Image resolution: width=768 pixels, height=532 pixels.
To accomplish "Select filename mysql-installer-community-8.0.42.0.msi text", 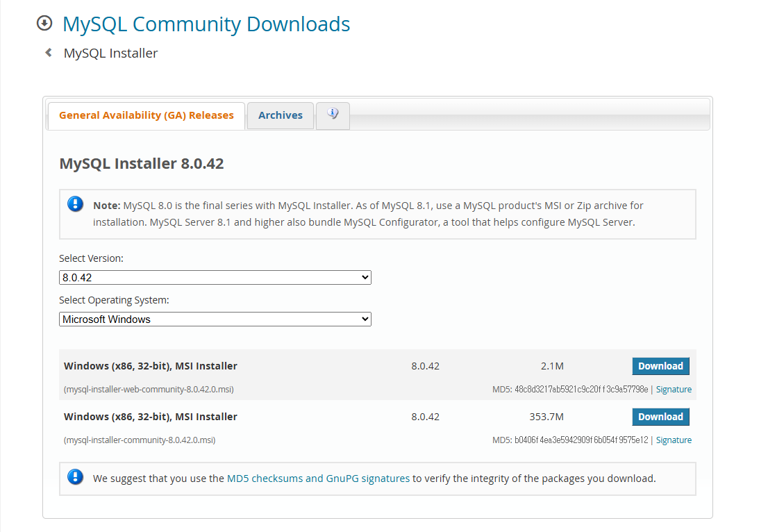I will [140, 440].
